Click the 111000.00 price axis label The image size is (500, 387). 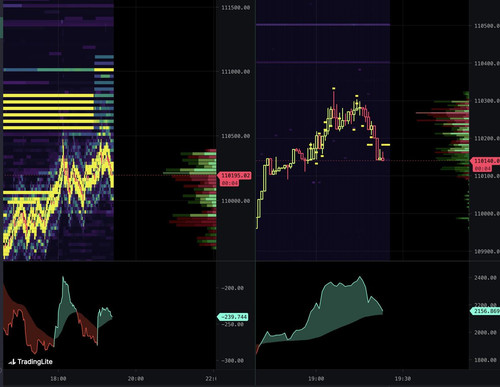coord(236,72)
